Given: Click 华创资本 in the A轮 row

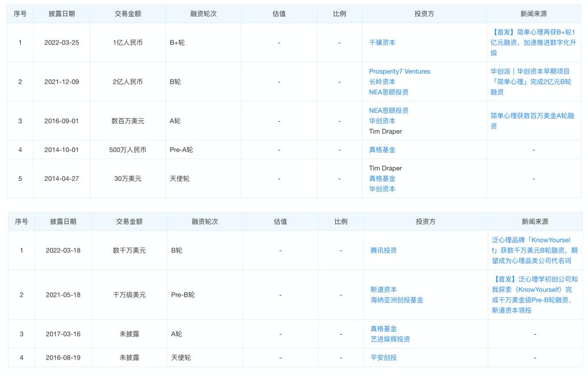Looking at the screenshot, I should pyautogui.click(x=382, y=121).
